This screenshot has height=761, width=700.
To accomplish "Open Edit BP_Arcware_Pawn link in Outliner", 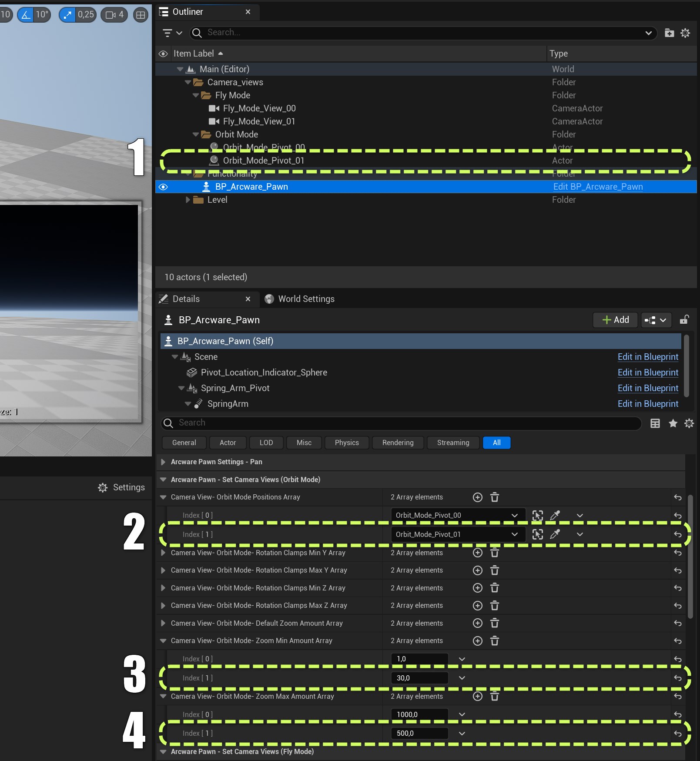I will pos(598,187).
